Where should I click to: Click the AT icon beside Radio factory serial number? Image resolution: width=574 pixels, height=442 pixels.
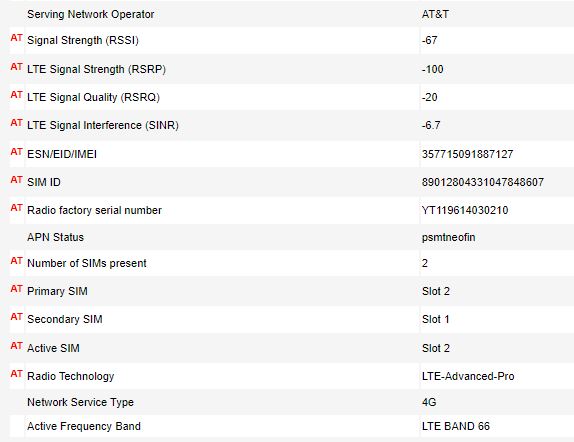pos(16,208)
